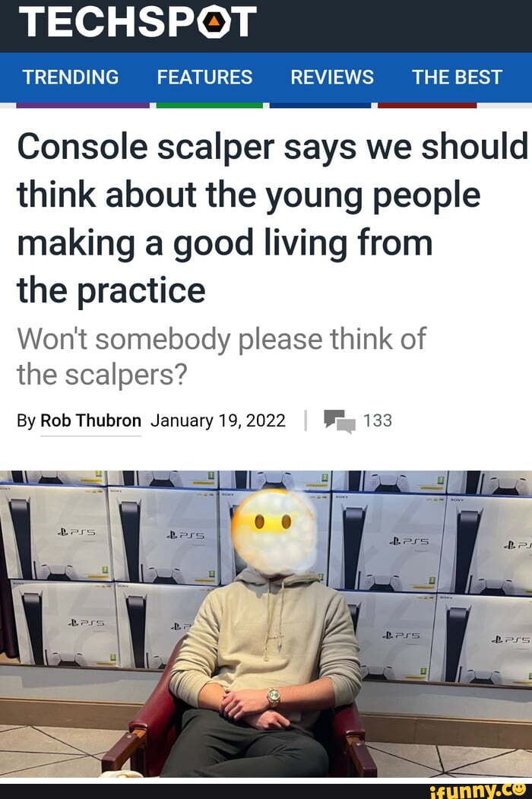This screenshot has height=799, width=532.
Task: Click the iFunny smiley face icon
Action: click(x=519, y=789)
